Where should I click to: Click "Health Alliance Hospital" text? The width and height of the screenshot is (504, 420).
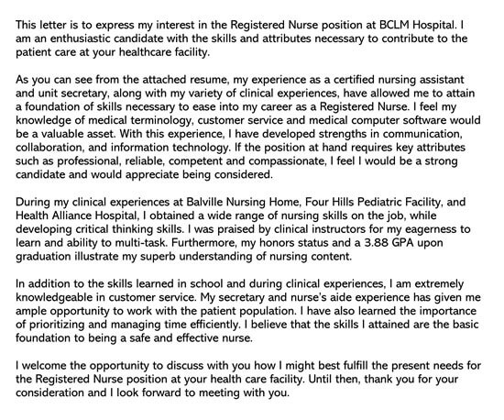[x=76, y=216]
